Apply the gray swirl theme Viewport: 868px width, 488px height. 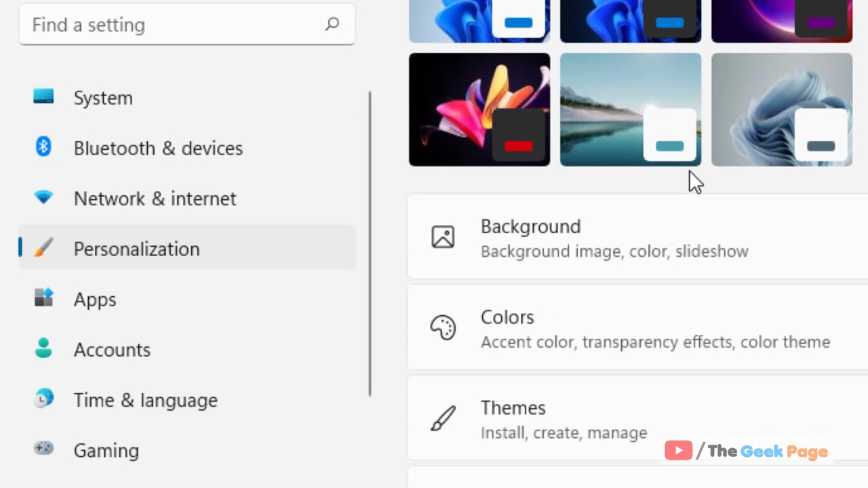[782, 109]
